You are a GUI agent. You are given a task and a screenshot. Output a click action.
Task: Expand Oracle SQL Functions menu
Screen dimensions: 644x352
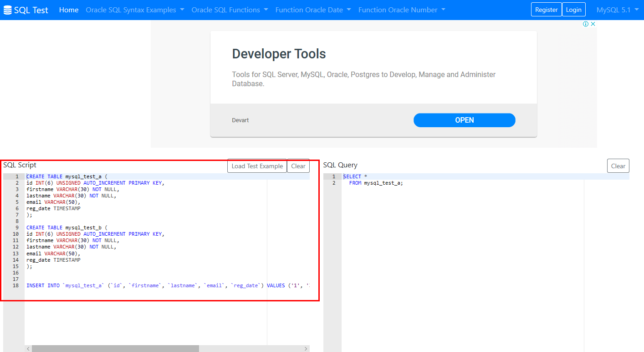pyautogui.click(x=230, y=10)
